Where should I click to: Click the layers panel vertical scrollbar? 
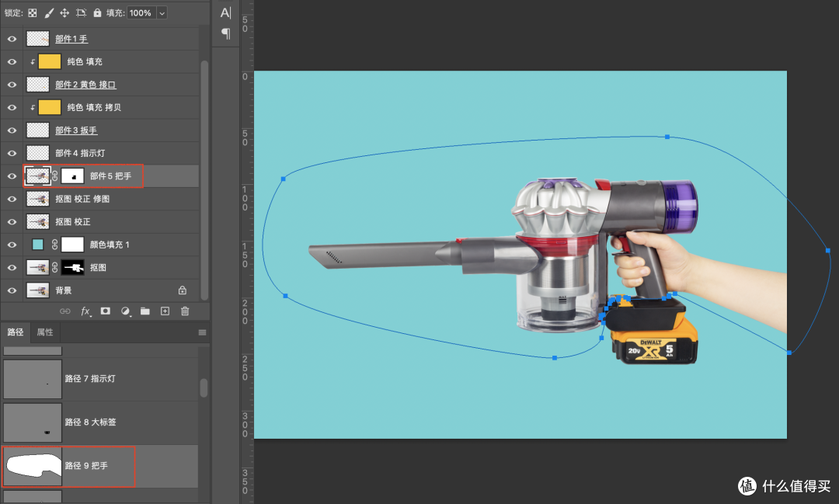click(204, 179)
